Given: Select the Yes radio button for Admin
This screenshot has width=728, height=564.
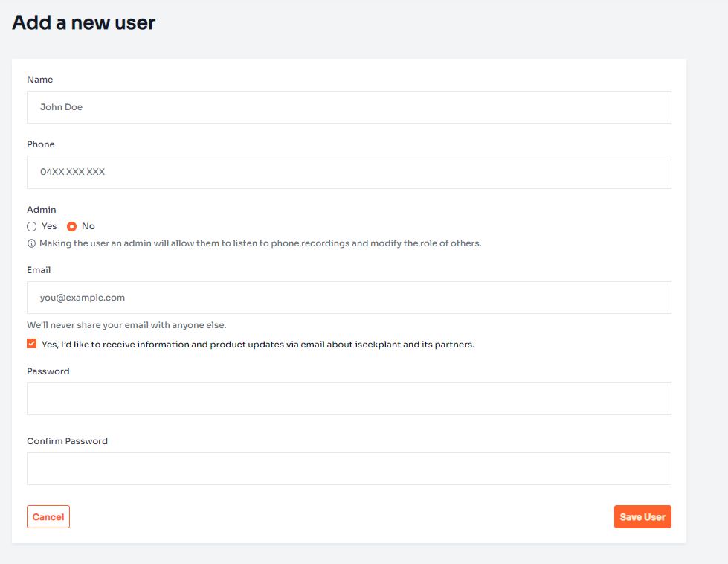Looking at the screenshot, I should point(31,226).
